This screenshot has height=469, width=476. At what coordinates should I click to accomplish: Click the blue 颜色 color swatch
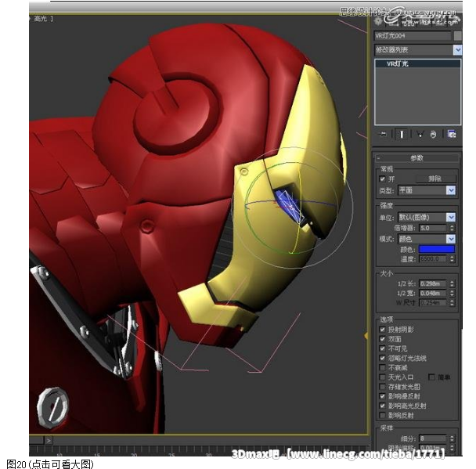(437, 249)
